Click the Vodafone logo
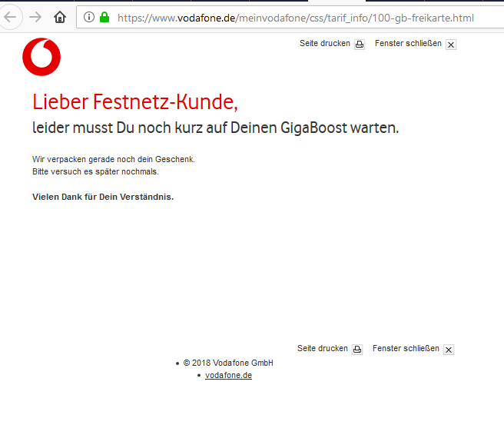Viewport: 504px width, 428px height. pyautogui.click(x=41, y=57)
